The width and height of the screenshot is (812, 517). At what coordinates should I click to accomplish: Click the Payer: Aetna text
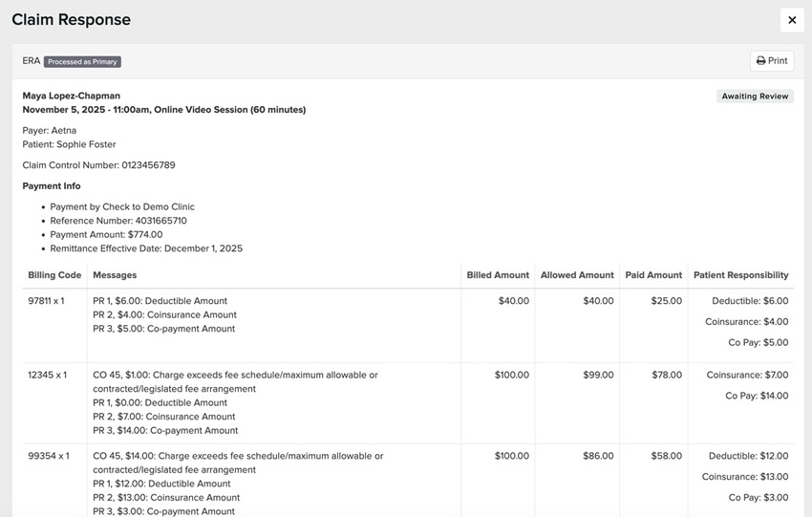49,131
